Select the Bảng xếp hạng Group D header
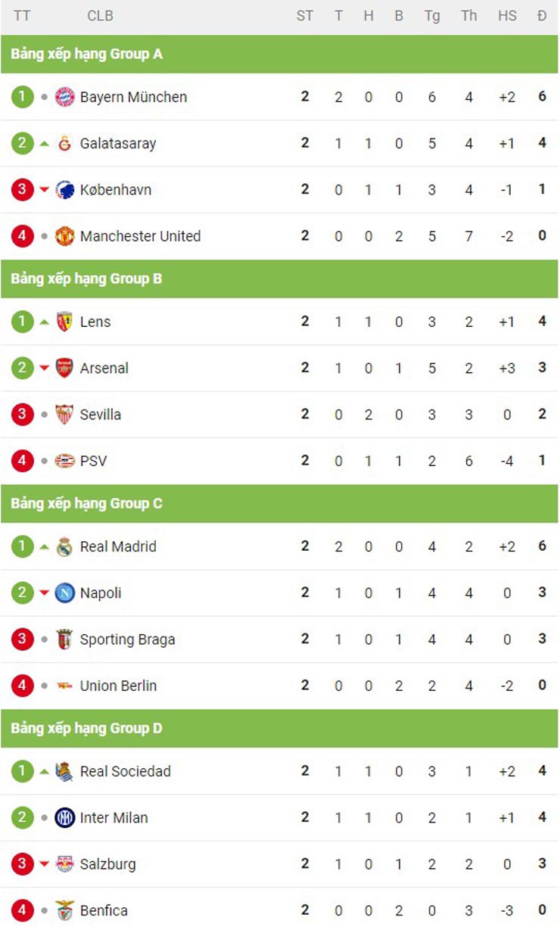Image resolution: width=560 pixels, height=927 pixels. [86, 729]
